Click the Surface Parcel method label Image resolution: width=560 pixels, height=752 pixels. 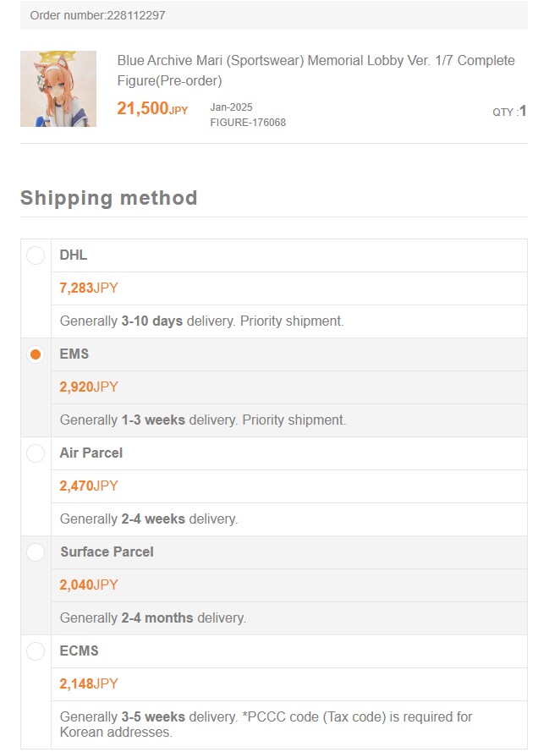(x=107, y=552)
